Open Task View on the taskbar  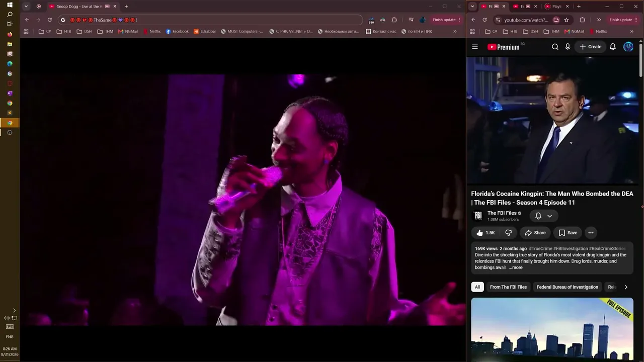(10, 24)
